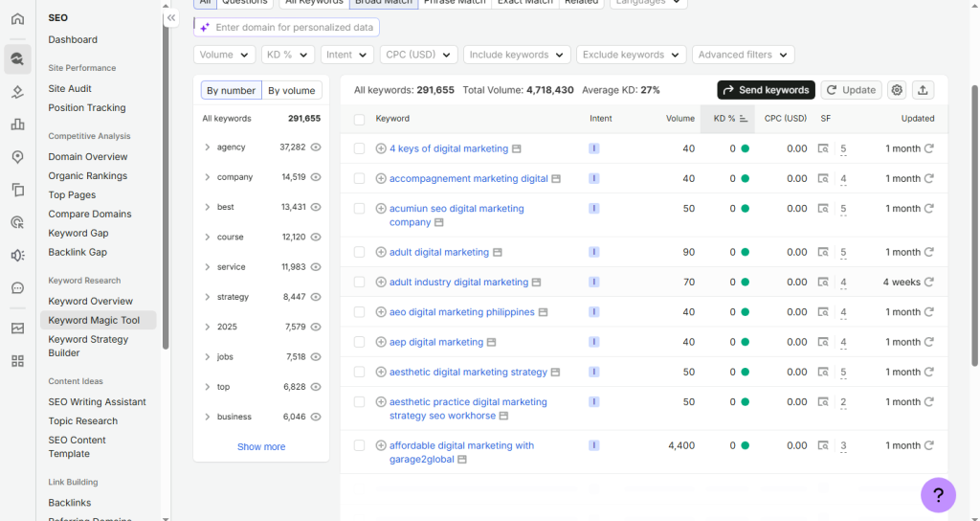This screenshot has height=521, width=980.
Task: Open the megaphone advertising icon in left rail
Action: (17, 255)
